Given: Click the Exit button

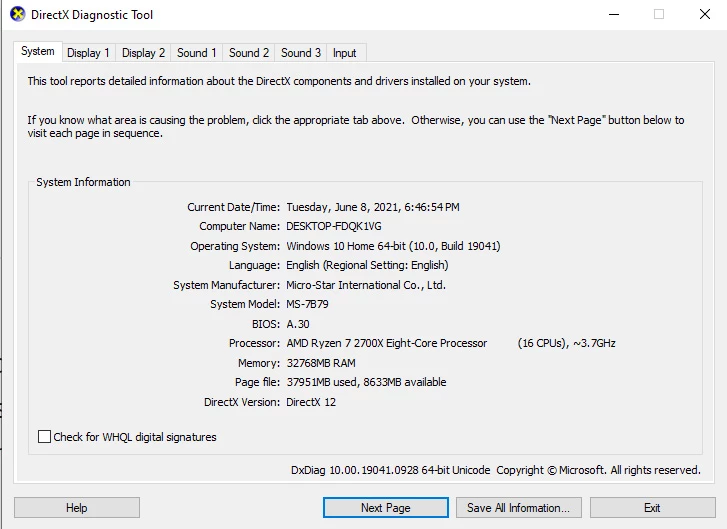Looking at the screenshot, I should pos(652,508).
